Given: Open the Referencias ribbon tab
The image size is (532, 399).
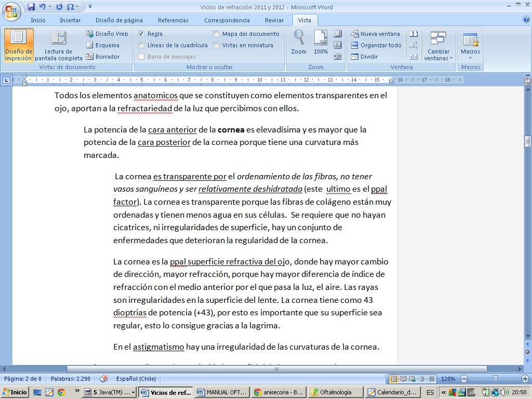Looking at the screenshot, I should [173, 20].
